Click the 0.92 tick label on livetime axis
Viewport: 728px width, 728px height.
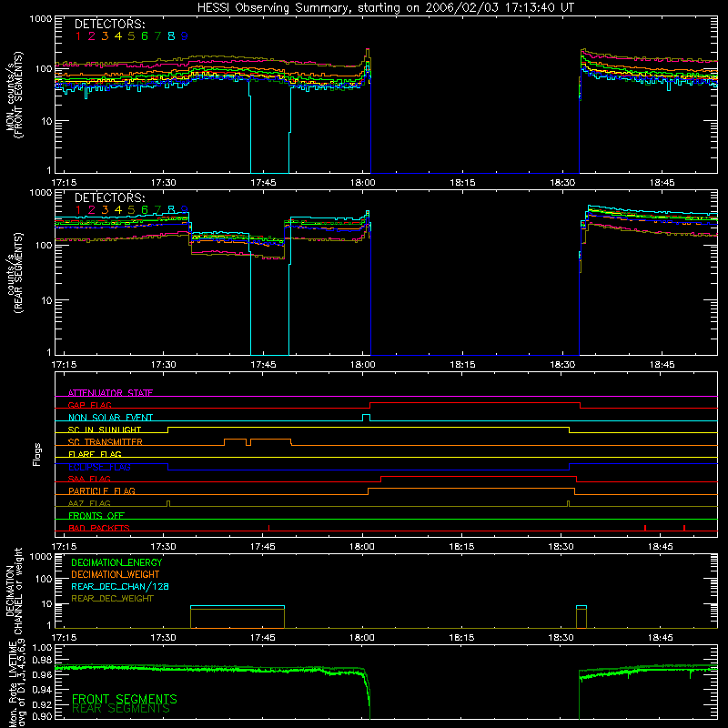pos(42,704)
